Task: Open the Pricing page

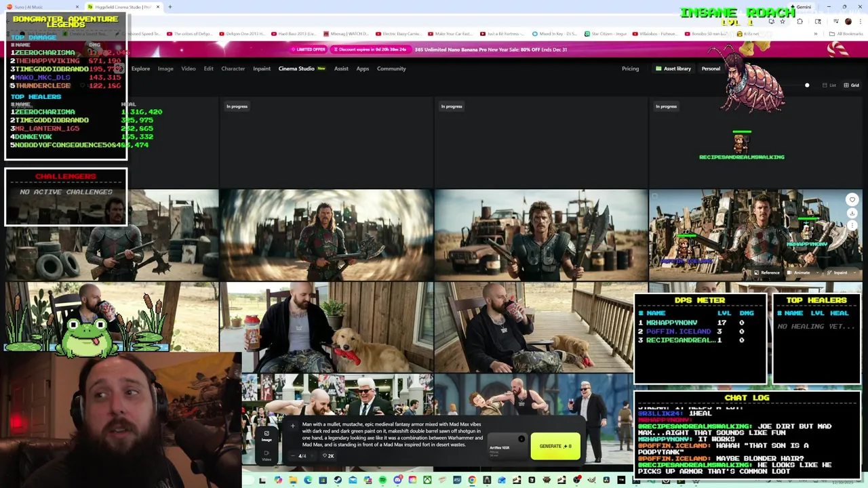Action: (630, 68)
